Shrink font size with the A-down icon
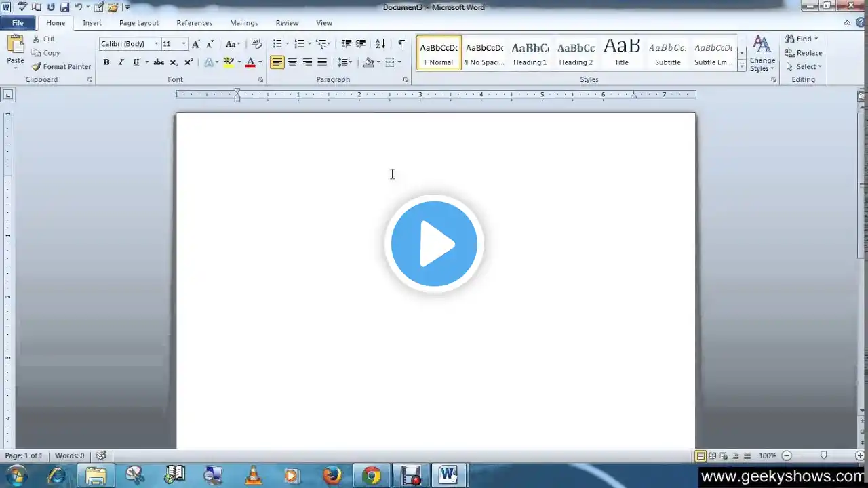This screenshot has width=868, height=488. click(210, 44)
